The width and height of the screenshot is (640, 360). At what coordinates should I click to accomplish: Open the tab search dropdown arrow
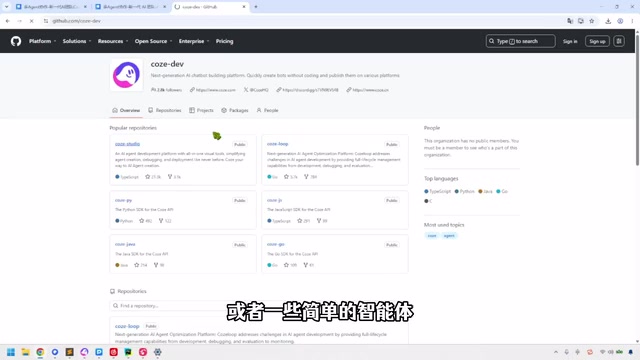pyautogui.click(x=7, y=7)
